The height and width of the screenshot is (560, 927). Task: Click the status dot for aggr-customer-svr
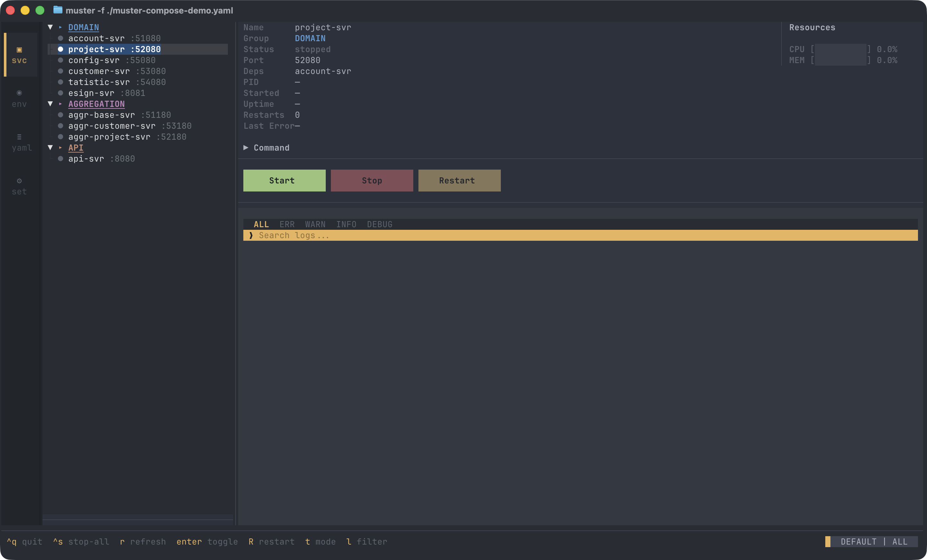pos(60,126)
